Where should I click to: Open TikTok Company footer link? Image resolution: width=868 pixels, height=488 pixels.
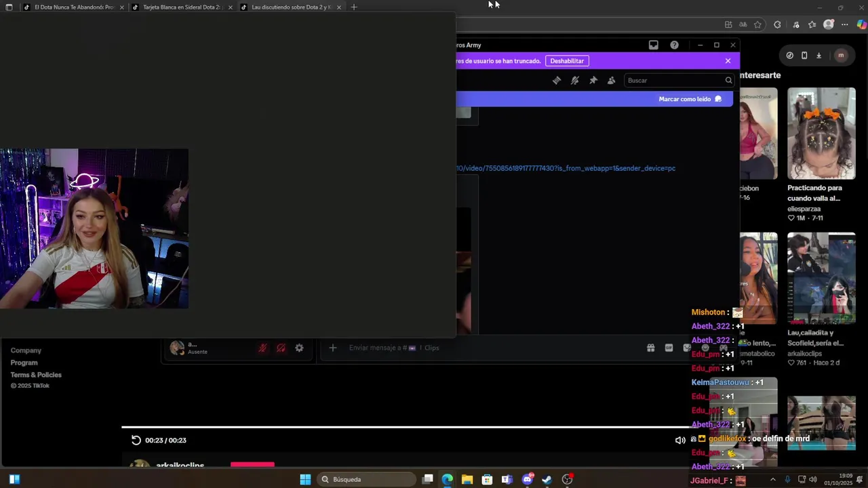26,350
